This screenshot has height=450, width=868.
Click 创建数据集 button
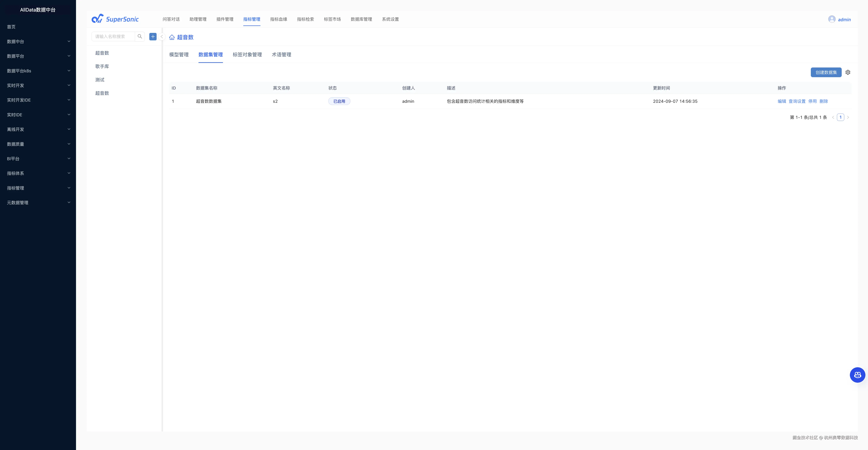coord(826,72)
